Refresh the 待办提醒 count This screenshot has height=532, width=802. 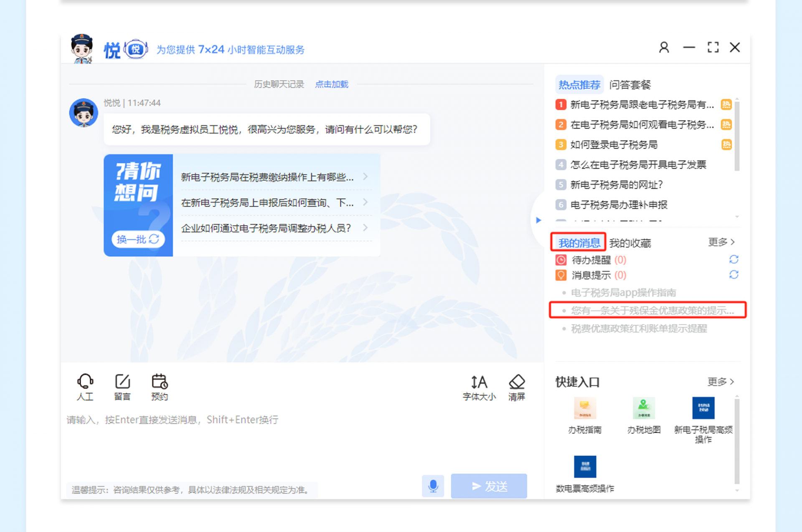click(733, 259)
